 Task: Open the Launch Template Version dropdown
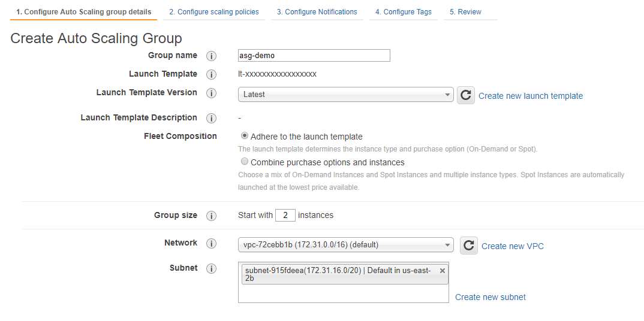click(x=345, y=95)
